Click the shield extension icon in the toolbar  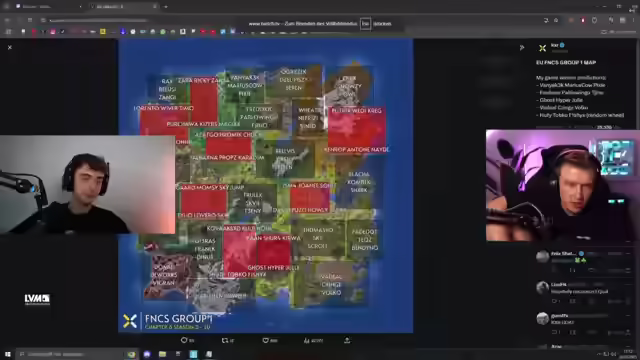pyautogui.click(x=595, y=20)
